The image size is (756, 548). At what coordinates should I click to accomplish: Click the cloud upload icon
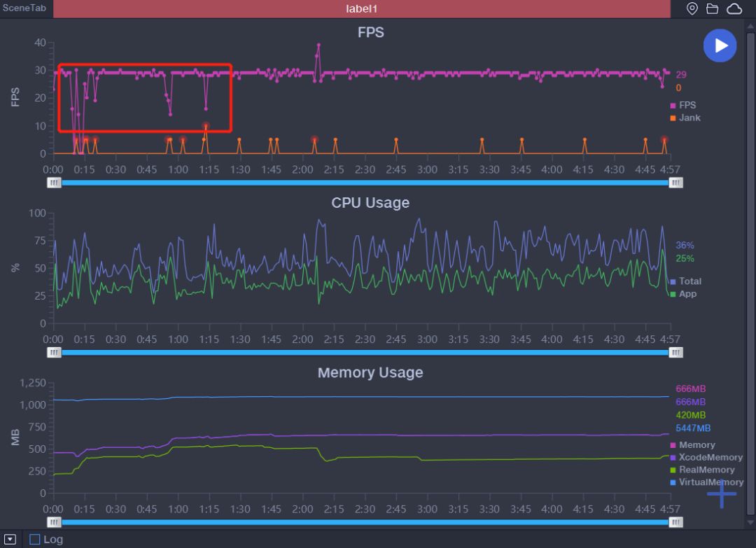(734, 8)
